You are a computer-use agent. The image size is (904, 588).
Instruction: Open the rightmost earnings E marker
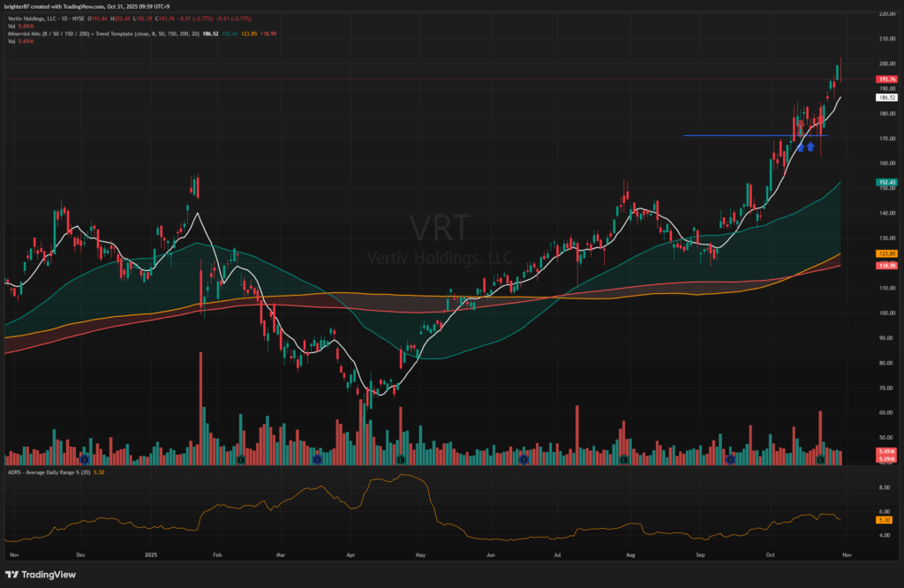click(820, 460)
